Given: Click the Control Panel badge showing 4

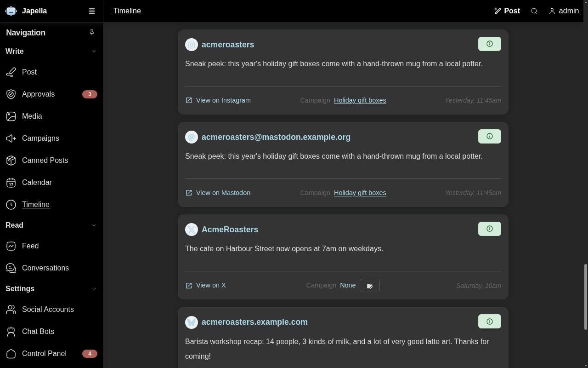Looking at the screenshot, I should coord(90,354).
